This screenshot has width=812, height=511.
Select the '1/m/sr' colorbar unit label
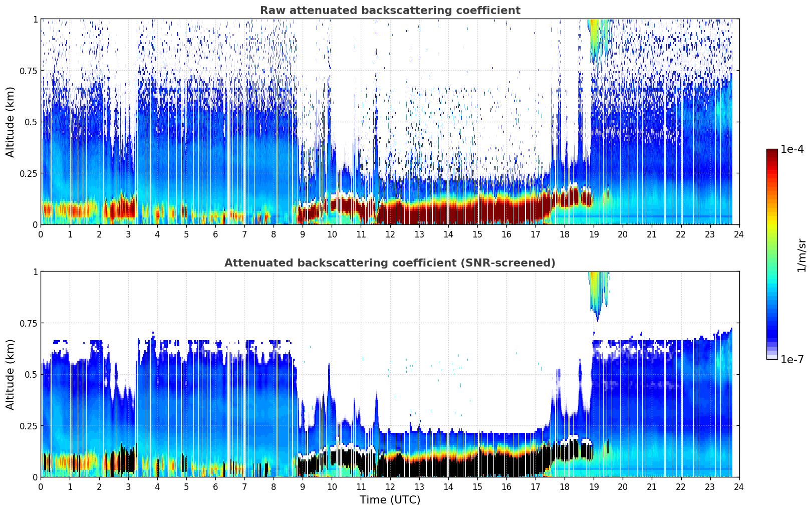[x=801, y=254]
